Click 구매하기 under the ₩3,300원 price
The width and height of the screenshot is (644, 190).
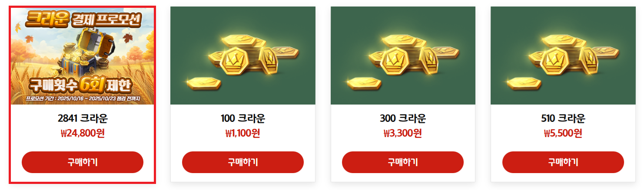[x=402, y=162]
